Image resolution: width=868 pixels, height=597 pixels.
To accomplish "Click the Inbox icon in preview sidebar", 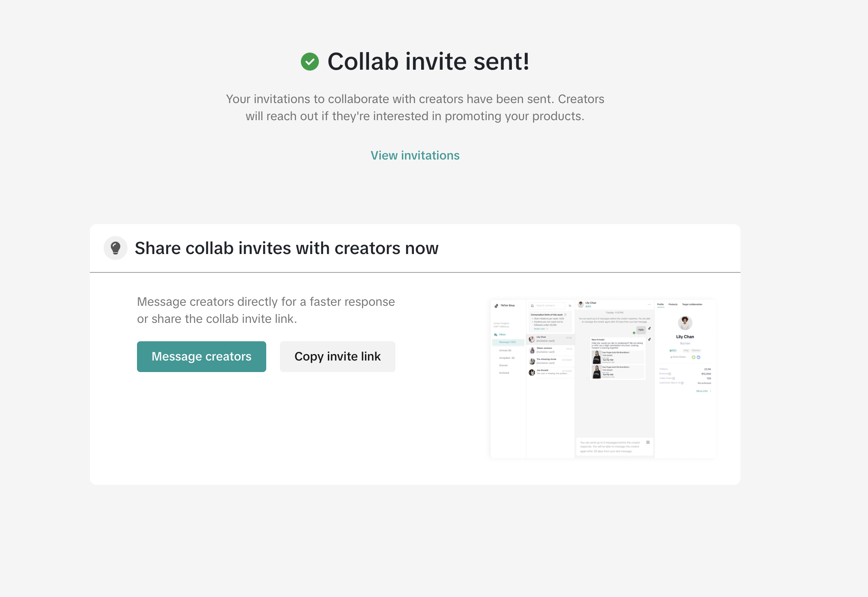I will (496, 334).
